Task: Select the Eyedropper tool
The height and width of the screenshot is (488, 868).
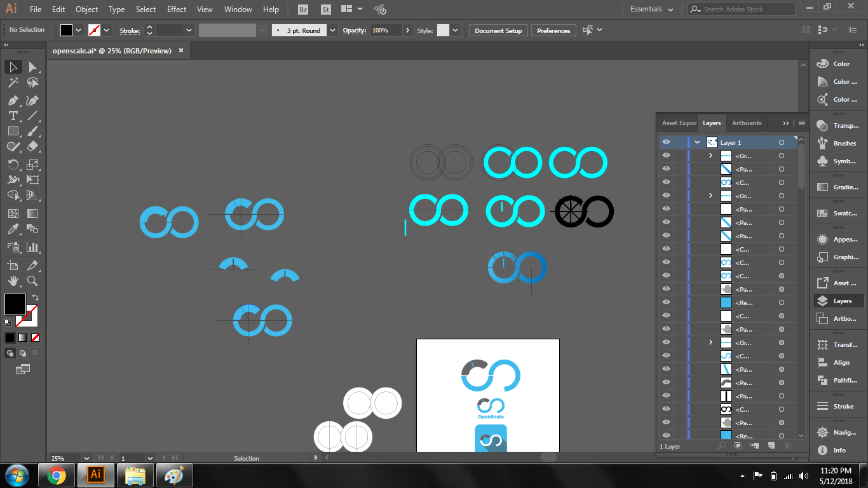Action: click(13, 229)
